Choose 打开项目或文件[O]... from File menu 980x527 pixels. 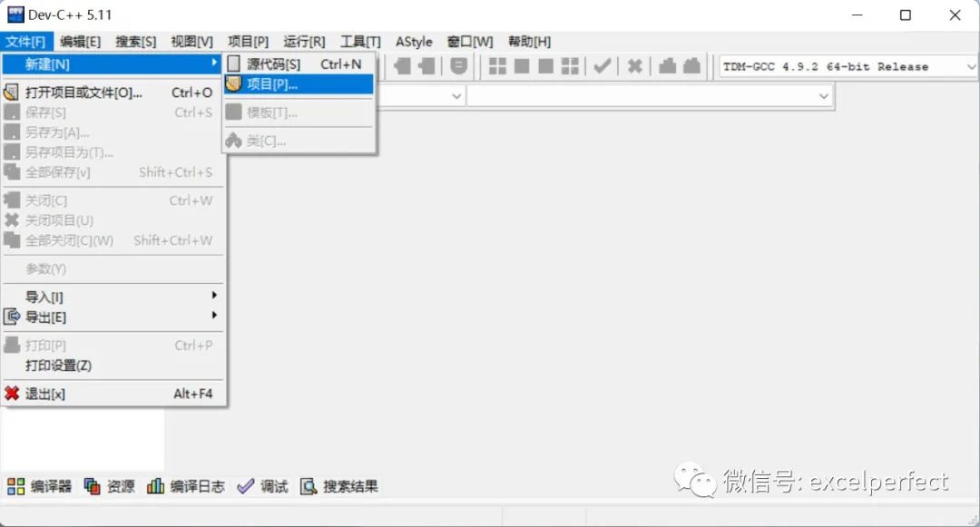pos(113,93)
